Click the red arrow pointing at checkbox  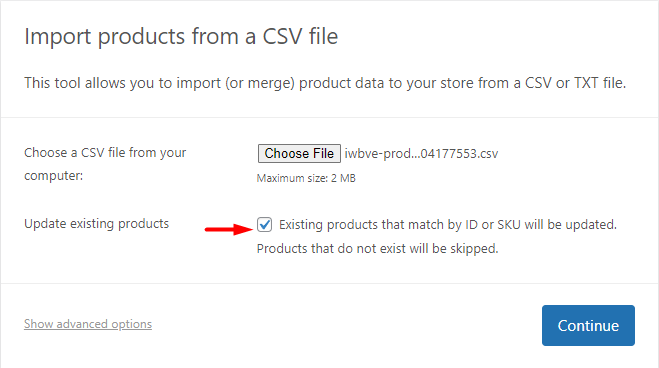click(x=229, y=229)
